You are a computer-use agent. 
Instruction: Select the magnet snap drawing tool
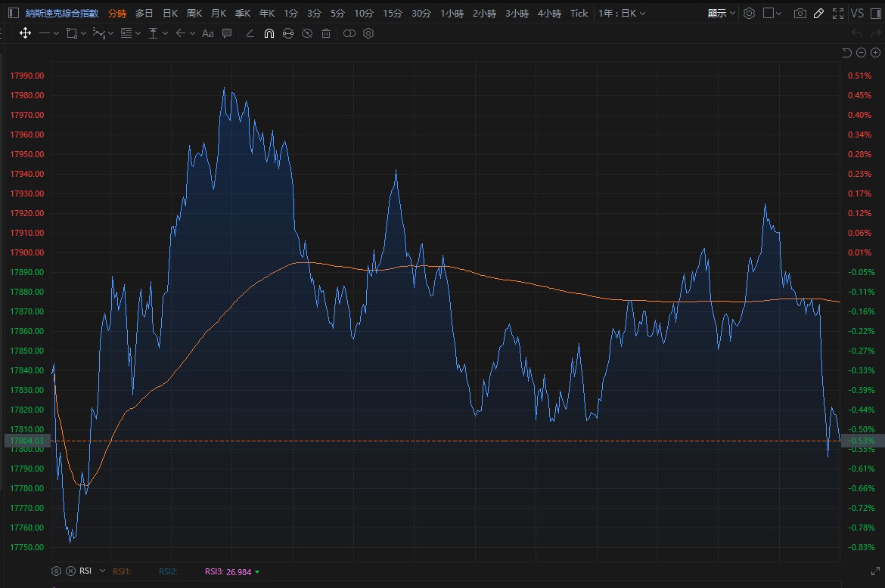pyautogui.click(x=269, y=33)
